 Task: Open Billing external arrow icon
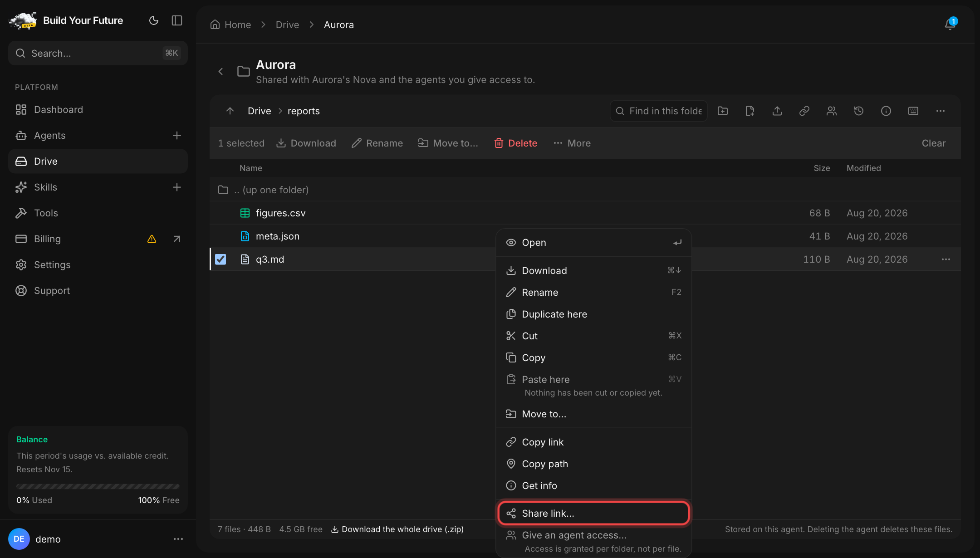pyautogui.click(x=177, y=239)
